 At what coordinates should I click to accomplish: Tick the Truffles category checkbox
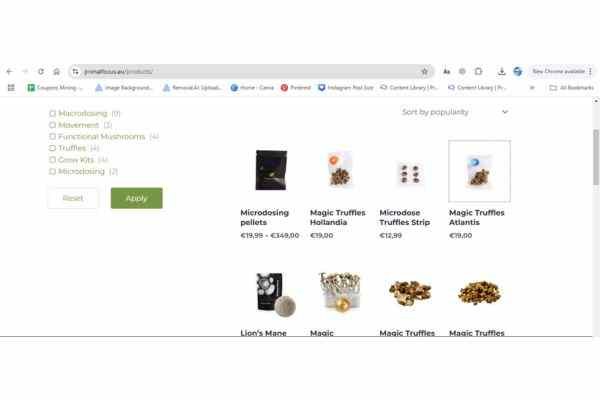pyautogui.click(x=52, y=148)
